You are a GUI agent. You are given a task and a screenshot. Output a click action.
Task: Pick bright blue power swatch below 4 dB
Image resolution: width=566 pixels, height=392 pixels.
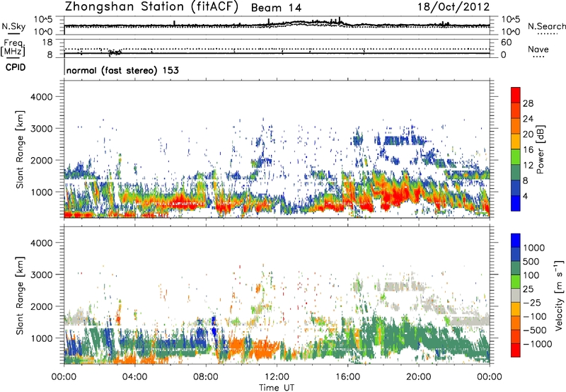tap(516, 204)
